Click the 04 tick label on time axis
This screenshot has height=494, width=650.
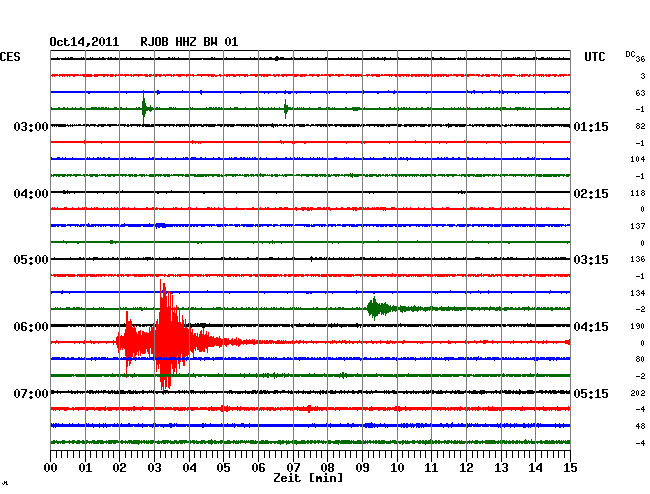pyautogui.click(x=189, y=467)
